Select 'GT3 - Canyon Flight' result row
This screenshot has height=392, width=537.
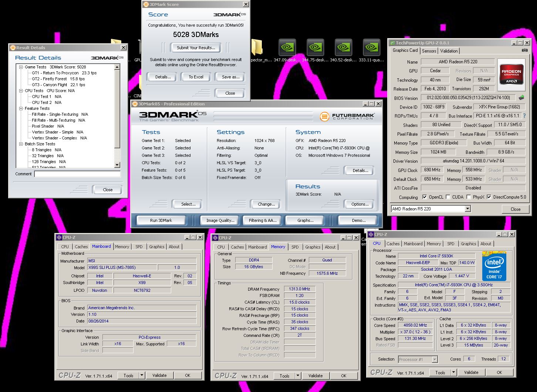click(x=58, y=85)
